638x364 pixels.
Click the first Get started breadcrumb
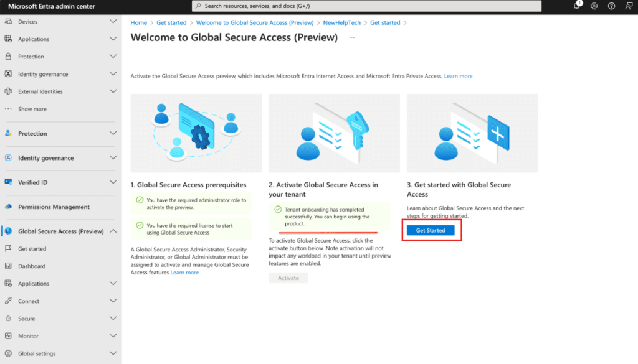click(171, 23)
